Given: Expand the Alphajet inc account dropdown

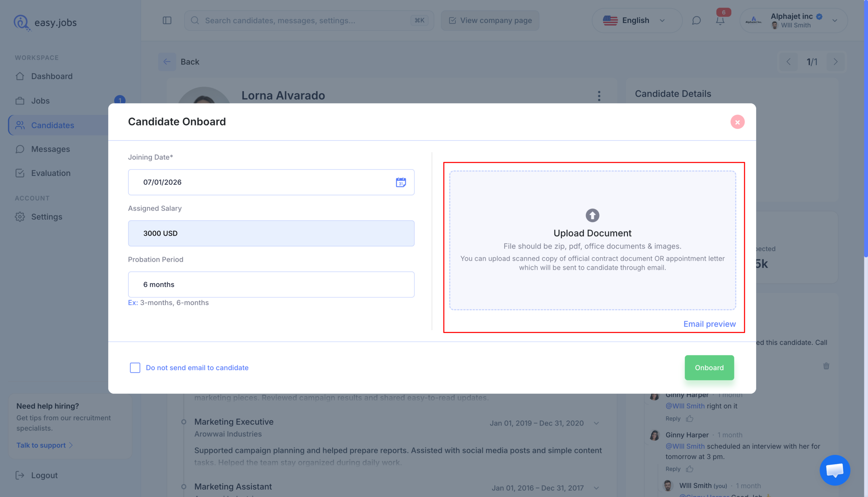Looking at the screenshot, I should (x=793, y=20).
